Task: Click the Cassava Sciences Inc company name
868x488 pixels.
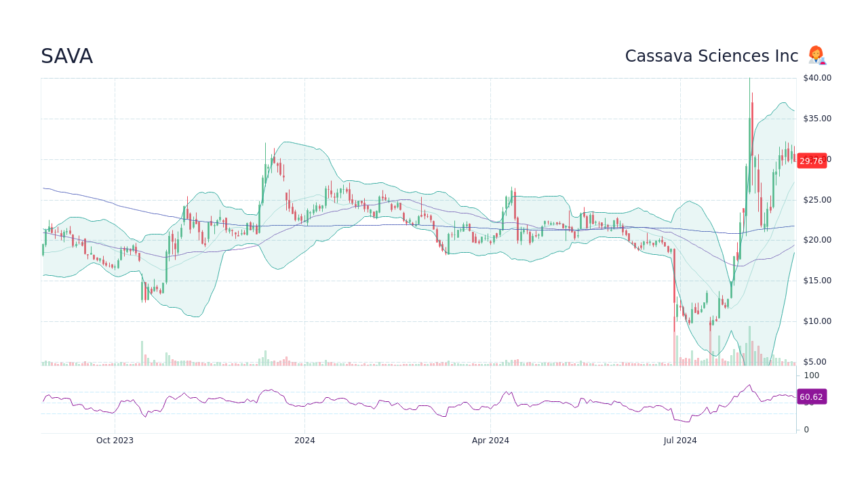Action: tap(711, 56)
